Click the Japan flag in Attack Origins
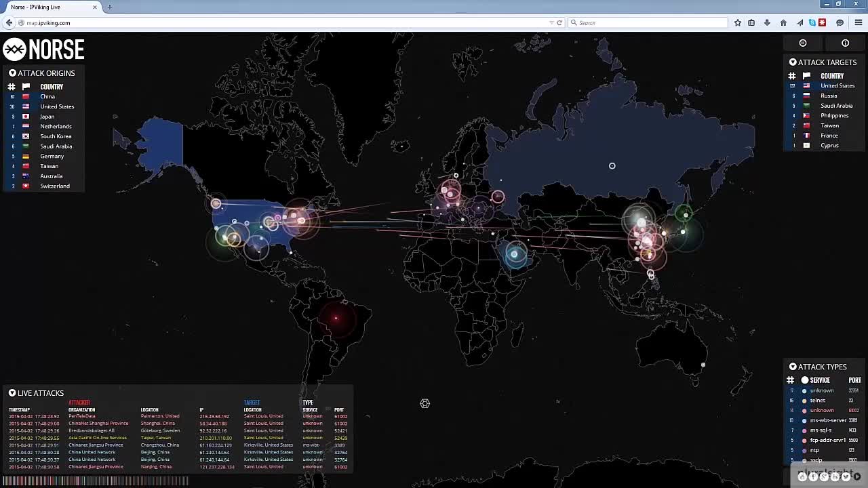This screenshot has height=488, width=868. [26, 117]
